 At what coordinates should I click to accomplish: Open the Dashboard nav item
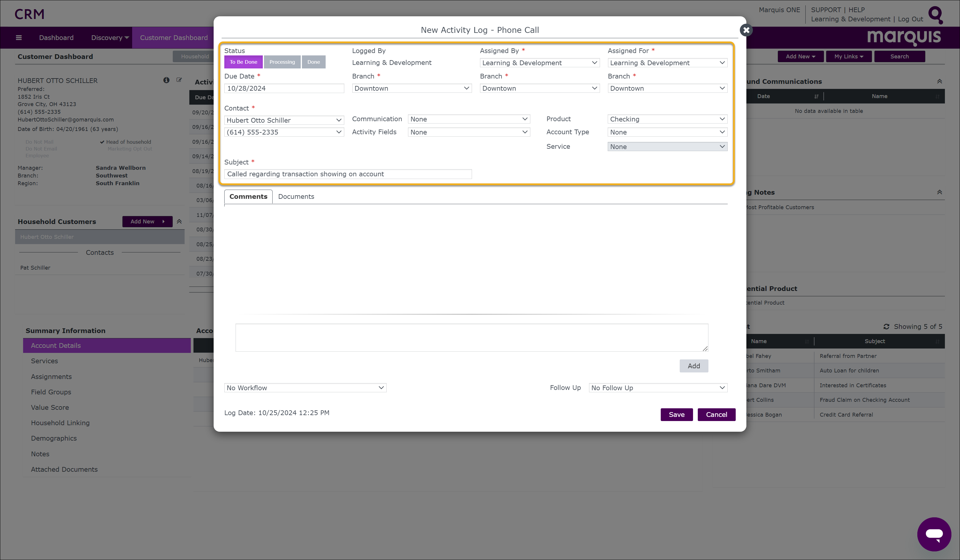[x=56, y=38]
